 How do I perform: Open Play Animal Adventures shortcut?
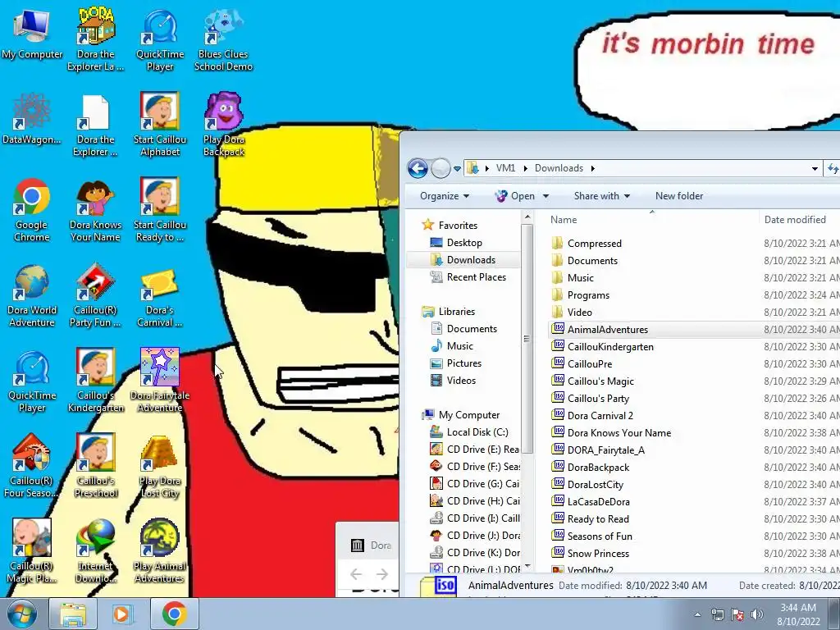[160, 550]
